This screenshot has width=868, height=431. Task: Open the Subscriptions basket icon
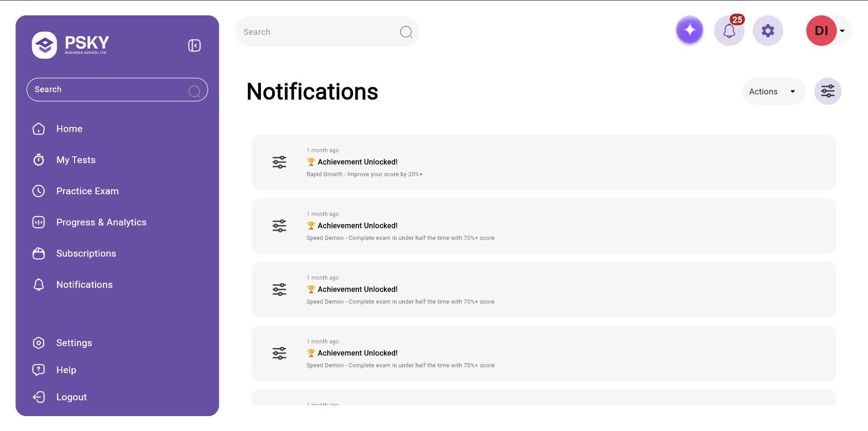[x=39, y=253]
